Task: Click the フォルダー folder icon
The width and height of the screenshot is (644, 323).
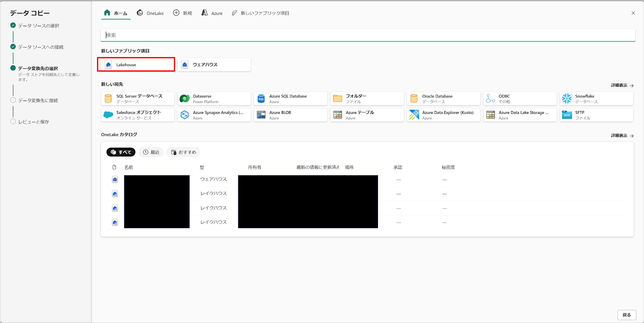Action: (338, 99)
